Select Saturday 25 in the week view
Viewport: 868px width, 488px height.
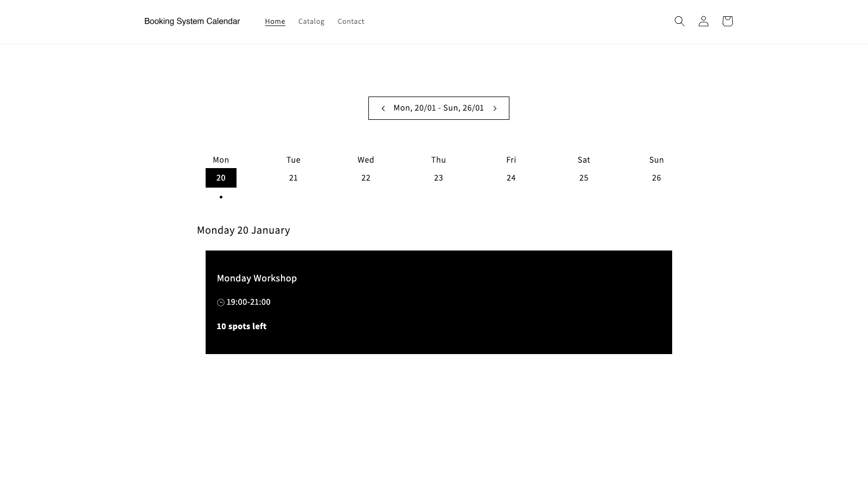(x=584, y=178)
